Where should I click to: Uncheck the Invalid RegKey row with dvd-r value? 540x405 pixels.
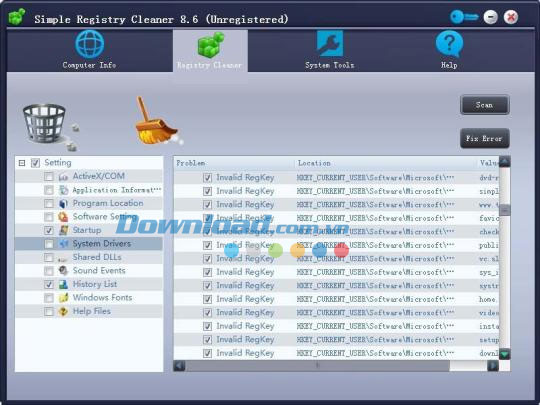(207, 178)
